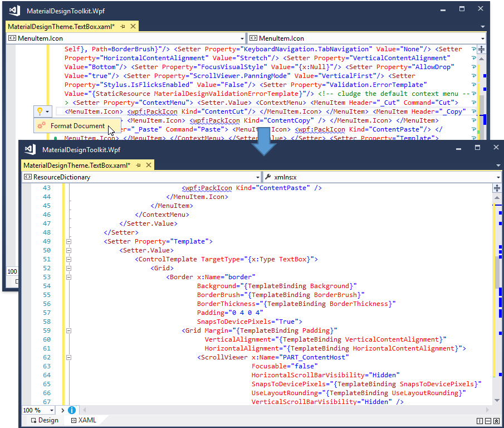Click wrench icon beside xmlns:x

268,177
